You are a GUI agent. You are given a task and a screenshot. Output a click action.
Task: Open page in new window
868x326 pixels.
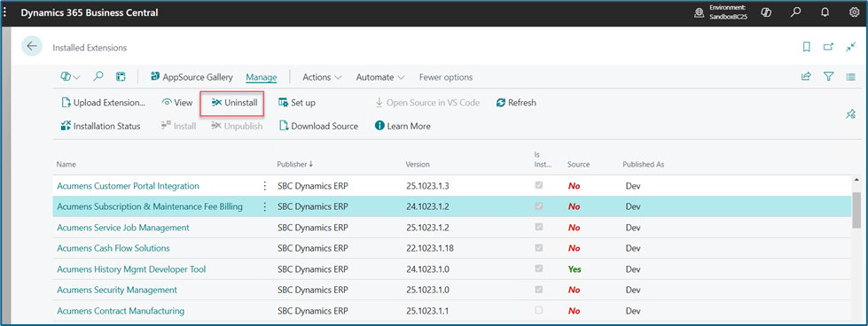(828, 47)
